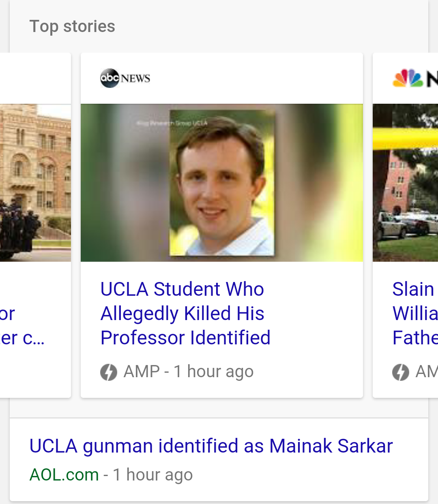
Task: Open the UCLA building photo thumbnail
Action: tap(36, 183)
